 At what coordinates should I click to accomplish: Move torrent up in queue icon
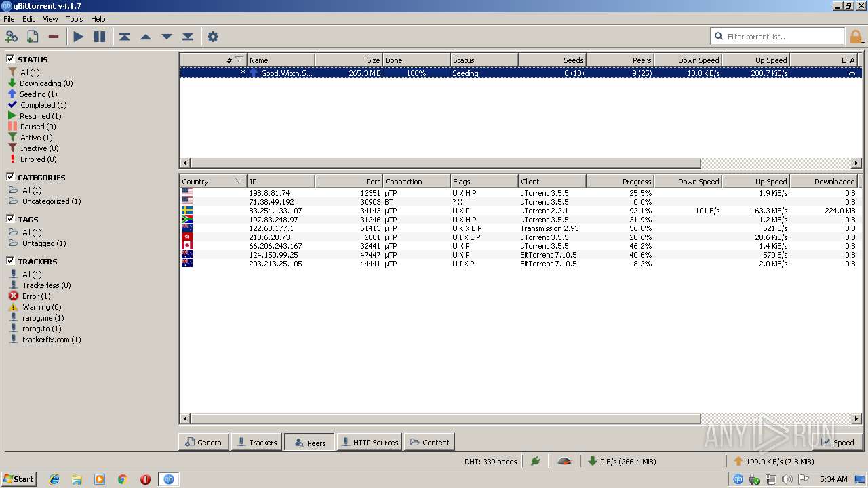point(146,37)
